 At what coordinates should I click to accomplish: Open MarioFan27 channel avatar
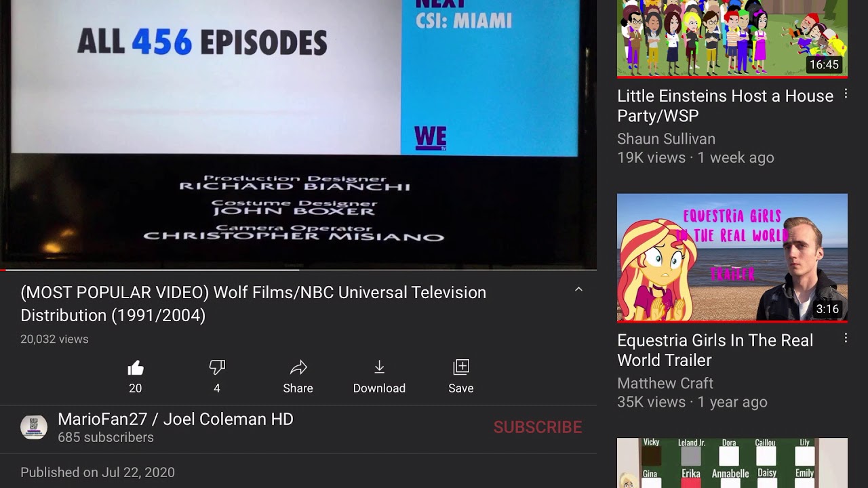[x=34, y=427]
